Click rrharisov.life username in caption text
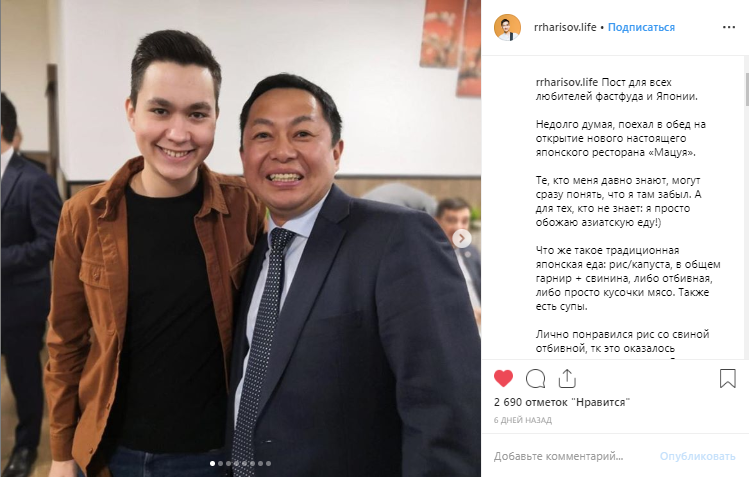This screenshot has height=477, width=749. point(567,82)
